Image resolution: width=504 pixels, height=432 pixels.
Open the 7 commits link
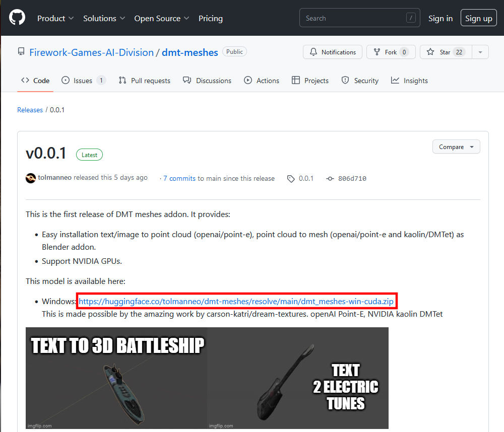pyautogui.click(x=179, y=178)
